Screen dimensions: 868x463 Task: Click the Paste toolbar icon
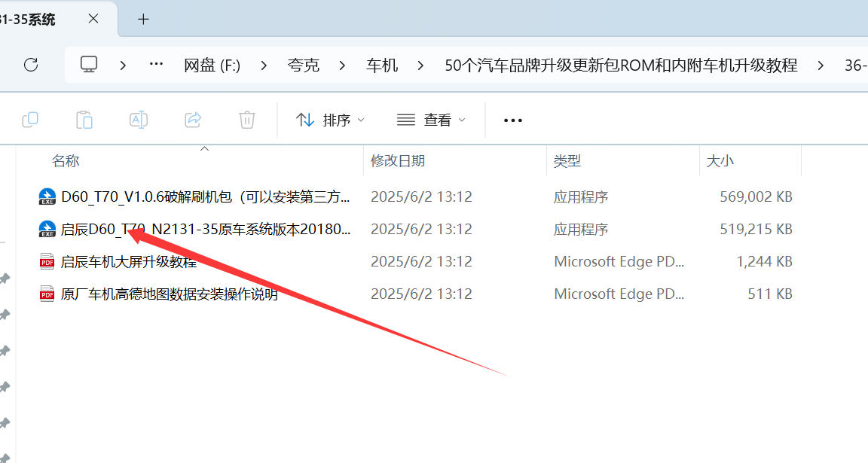tap(84, 120)
